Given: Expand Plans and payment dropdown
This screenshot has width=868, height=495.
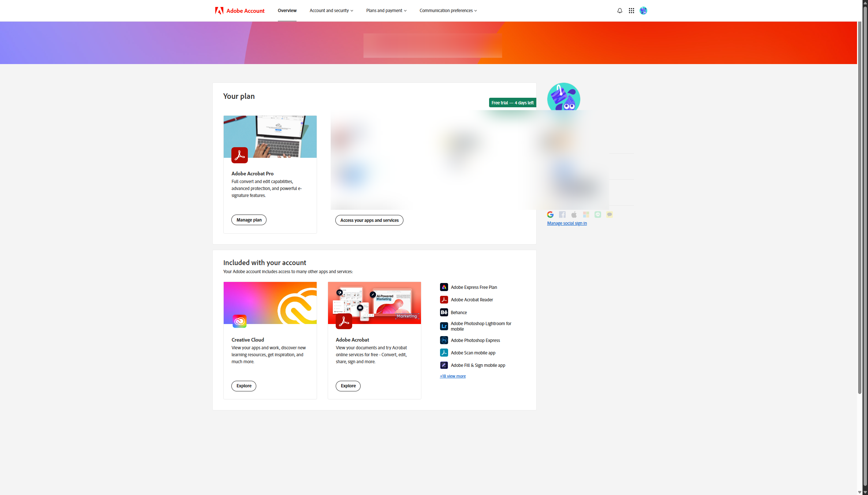Looking at the screenshot, I should pos(386,11).
